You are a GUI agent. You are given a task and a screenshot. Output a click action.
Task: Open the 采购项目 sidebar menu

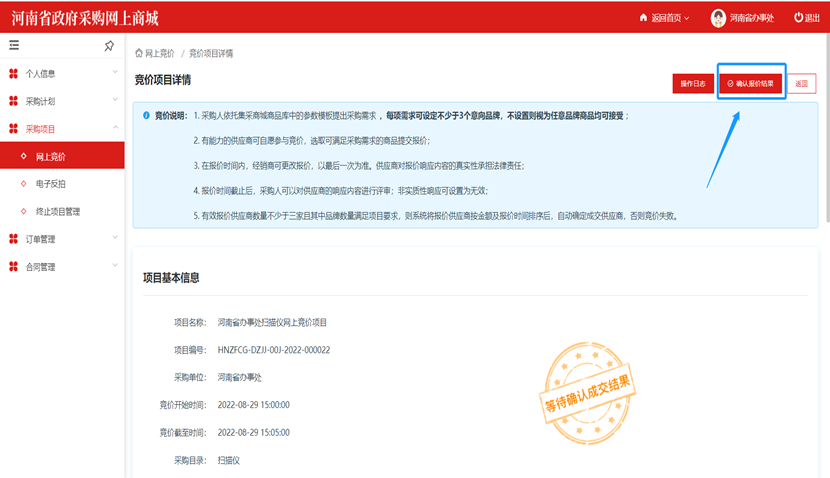[62, 129]
